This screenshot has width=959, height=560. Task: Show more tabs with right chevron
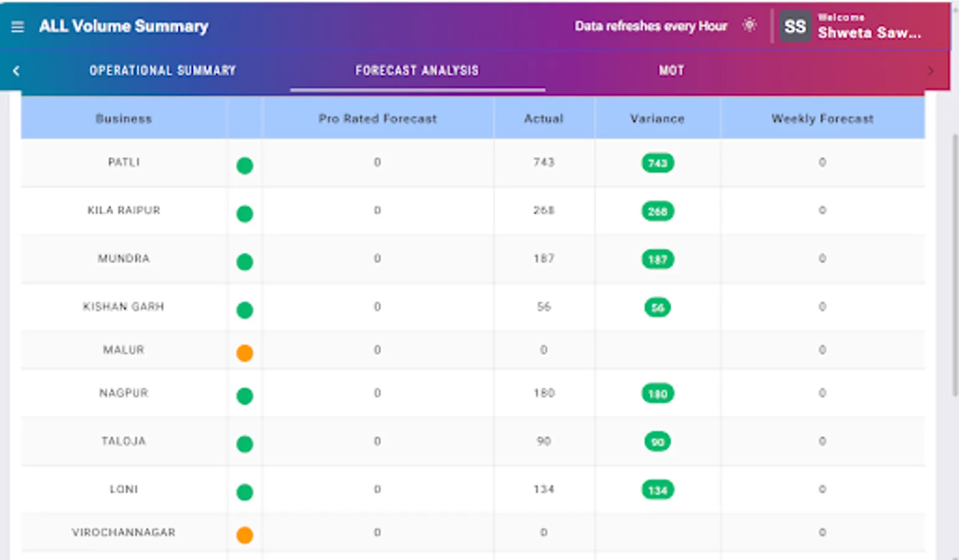click(x=930, y=71)
